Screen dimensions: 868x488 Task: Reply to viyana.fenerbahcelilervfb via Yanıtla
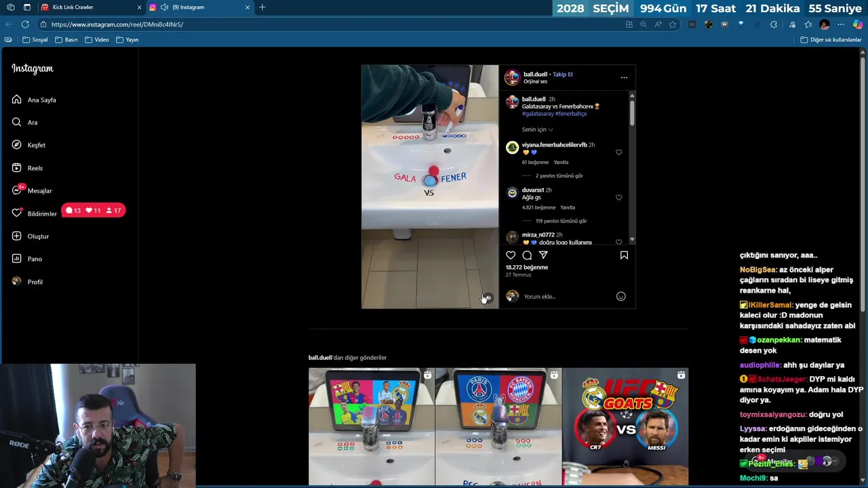point(561,163)
